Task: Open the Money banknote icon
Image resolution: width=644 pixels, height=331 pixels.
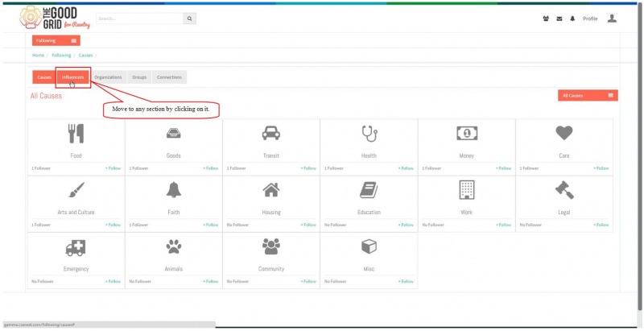Action: pyautogui.click(x=467, y=133)
